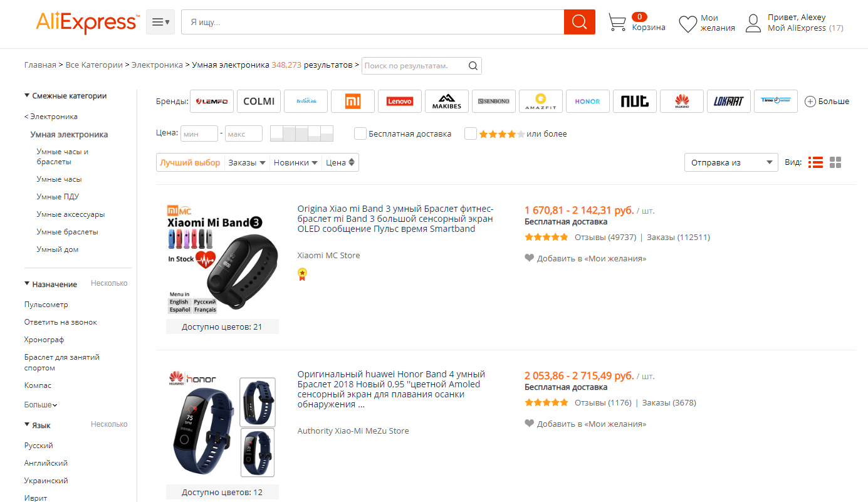Sort results by Цена
This screenshot has width=868, height=502.
point(341,162)
